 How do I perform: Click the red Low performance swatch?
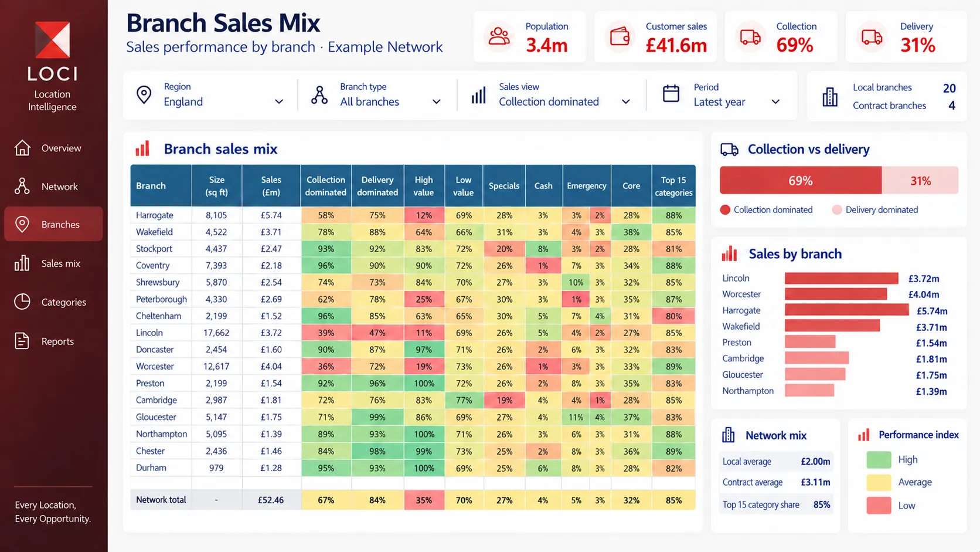(879, 505)
